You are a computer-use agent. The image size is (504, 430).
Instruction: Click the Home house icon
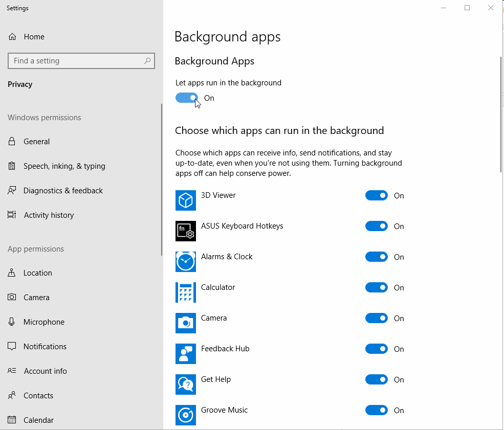tap(12, 37)
